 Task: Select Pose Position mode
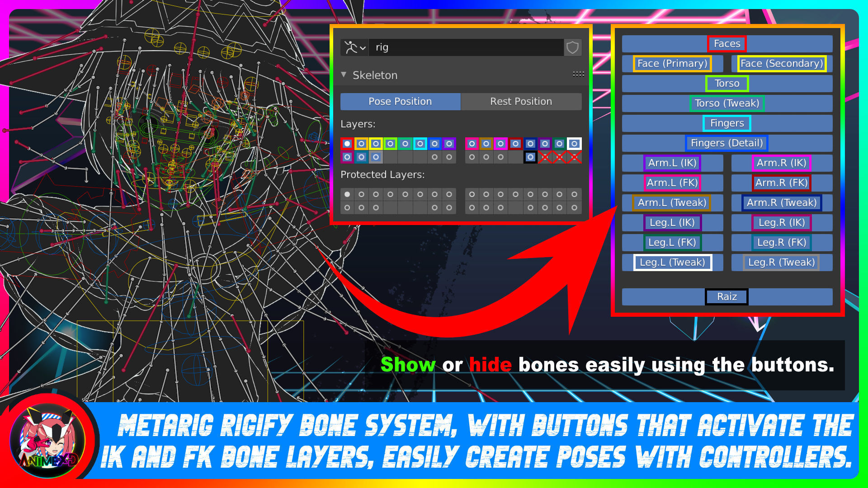pyautogui.click(x=400, y=102)
